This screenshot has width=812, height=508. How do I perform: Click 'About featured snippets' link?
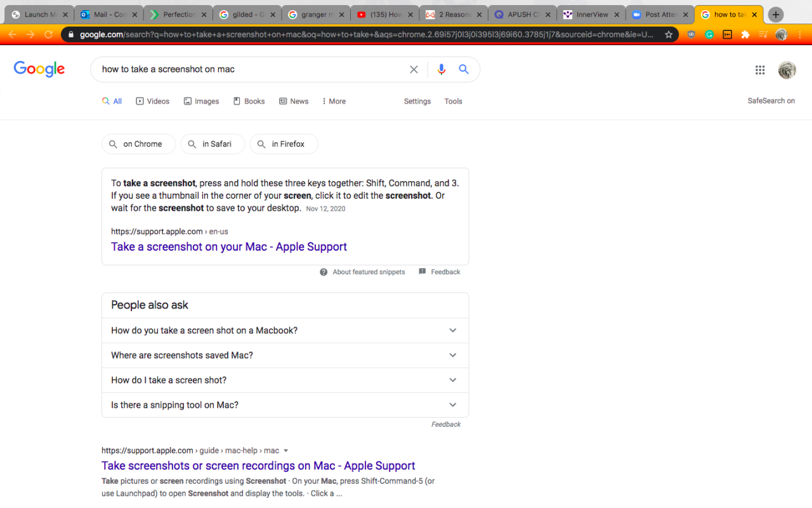point(369,272)
